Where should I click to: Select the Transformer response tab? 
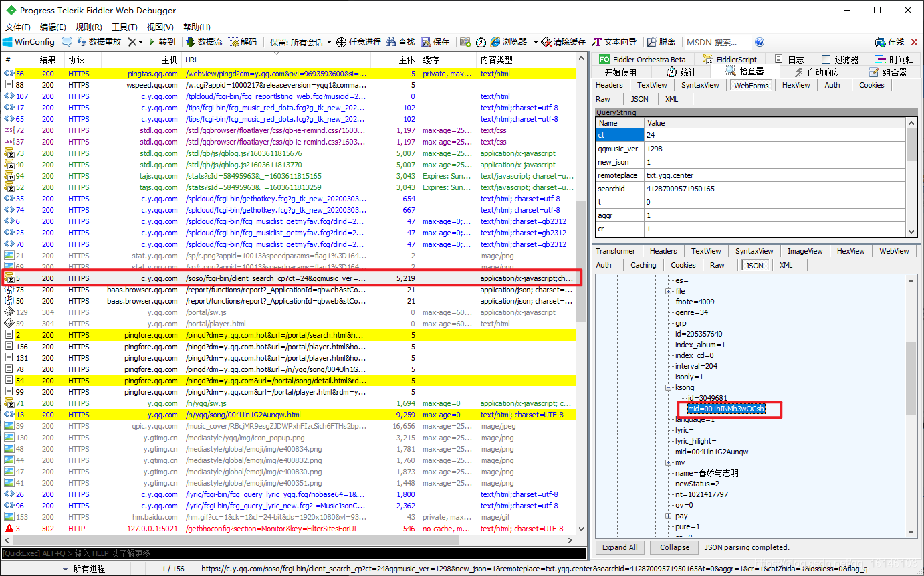tap(615, 251)
